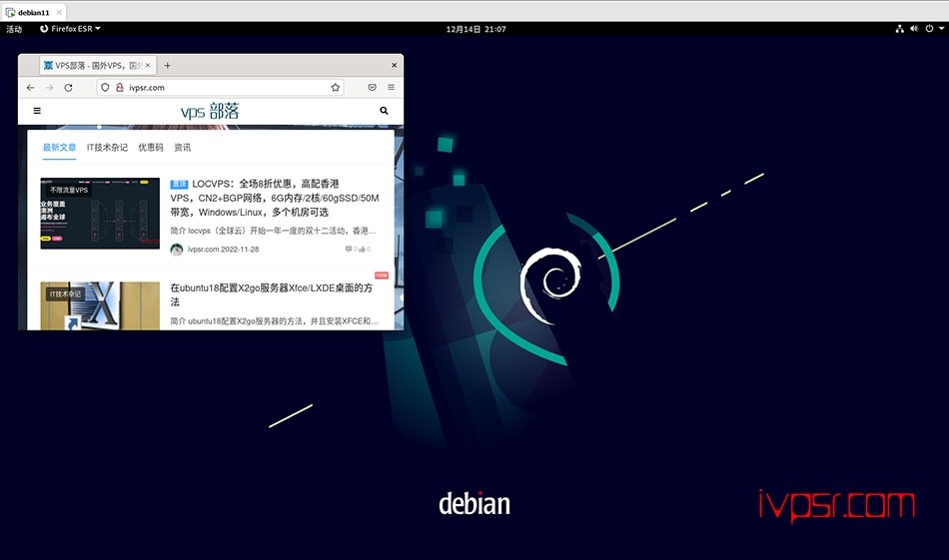Open 在ubuntu18配置X2go服务器 article title
This screenshot has width=949, height=560.
271,294
